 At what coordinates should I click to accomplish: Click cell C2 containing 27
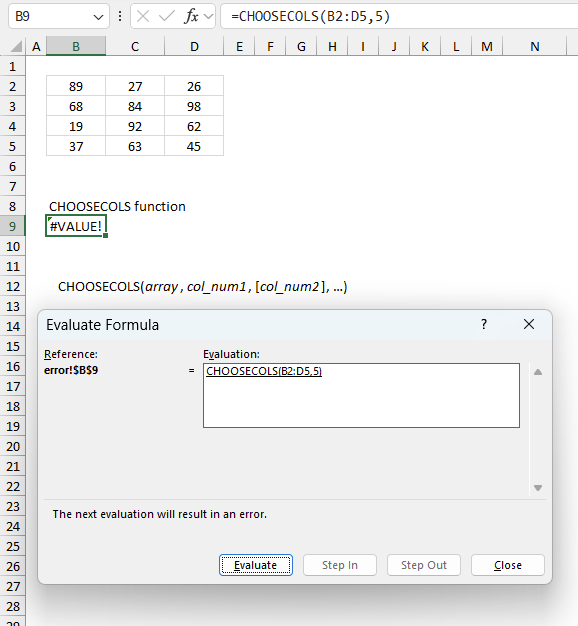pos(135,86)
